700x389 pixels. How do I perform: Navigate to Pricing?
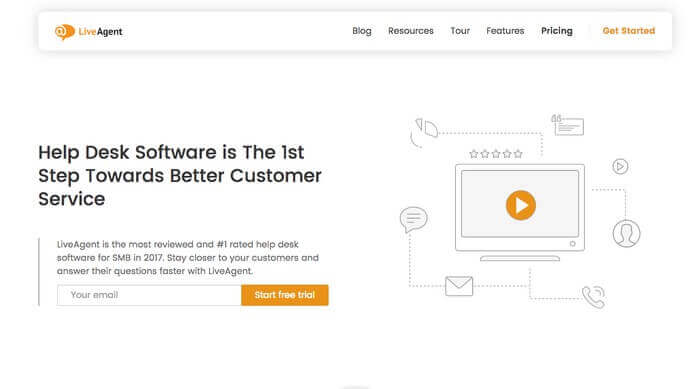pyautogui.click(x=557, y=31)
